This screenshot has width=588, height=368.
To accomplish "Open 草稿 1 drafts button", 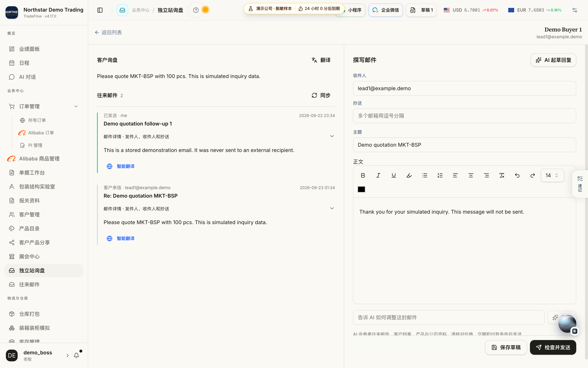I will click(421, 10).
